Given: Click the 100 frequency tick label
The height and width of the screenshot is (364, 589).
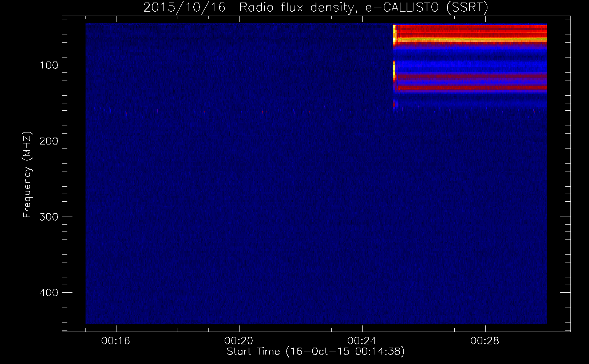Looking at the screenshot, I should coord(49,65).
